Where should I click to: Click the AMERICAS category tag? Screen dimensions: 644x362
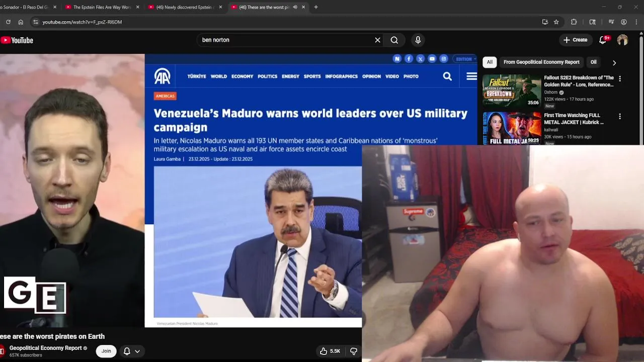tap(165, 96)
